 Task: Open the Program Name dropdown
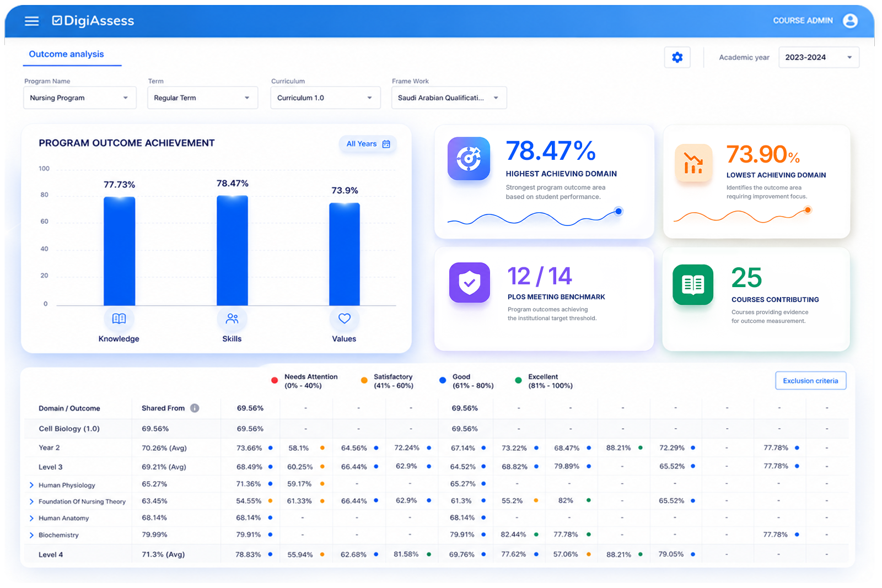click(80, 98)
